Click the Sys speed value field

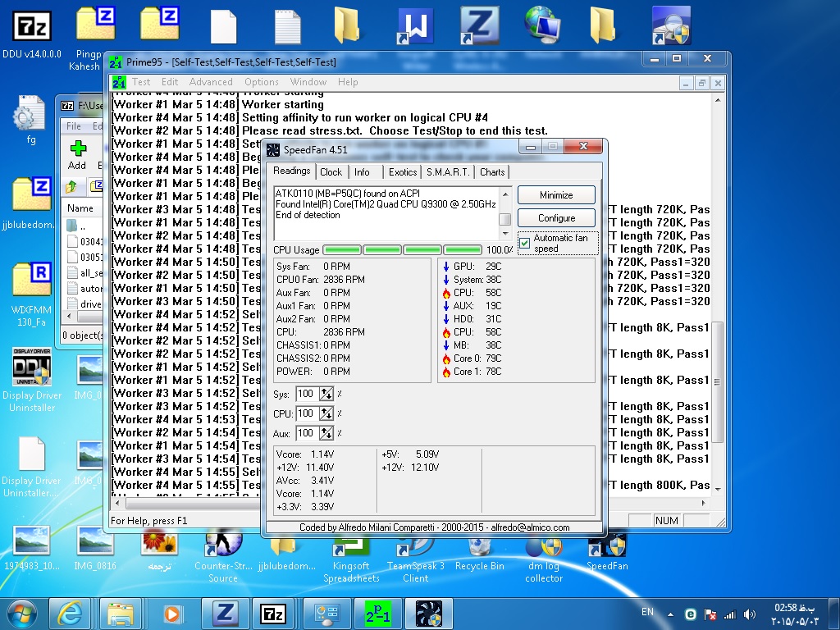pyautogui.click(x=308, y=394)
